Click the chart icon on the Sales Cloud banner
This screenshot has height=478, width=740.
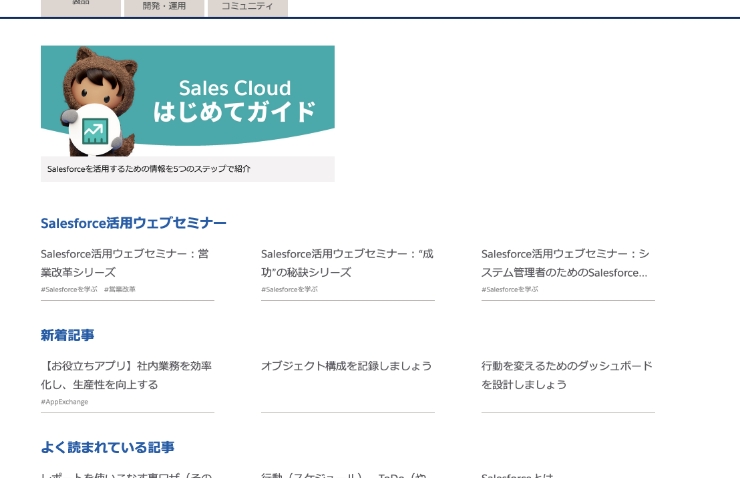tap(94, 131)
